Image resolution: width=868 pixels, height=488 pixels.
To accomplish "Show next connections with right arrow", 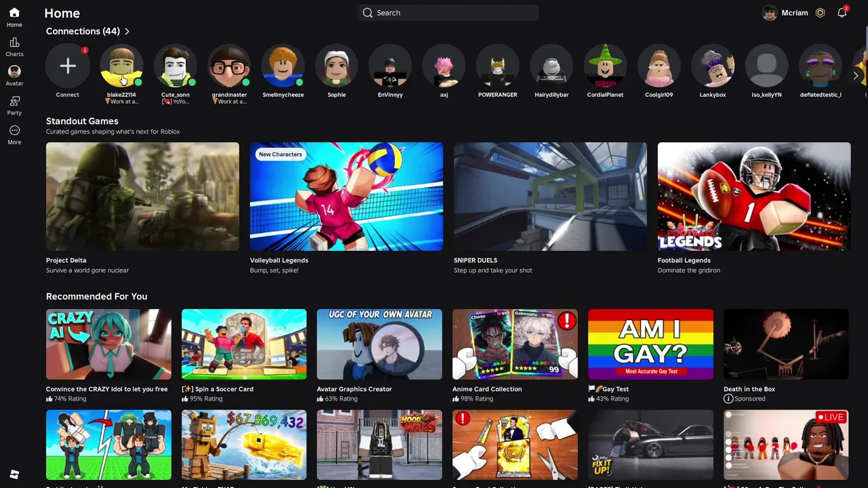I will click(856, 75).
